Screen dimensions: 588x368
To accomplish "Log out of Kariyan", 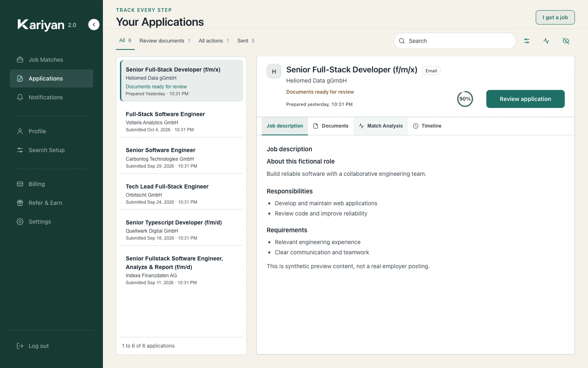I will (51, 346).
